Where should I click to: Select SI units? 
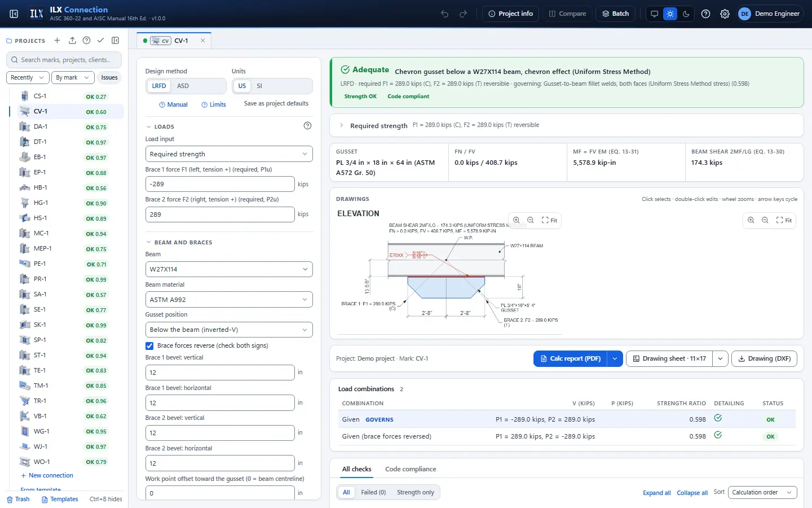(259, 86)
